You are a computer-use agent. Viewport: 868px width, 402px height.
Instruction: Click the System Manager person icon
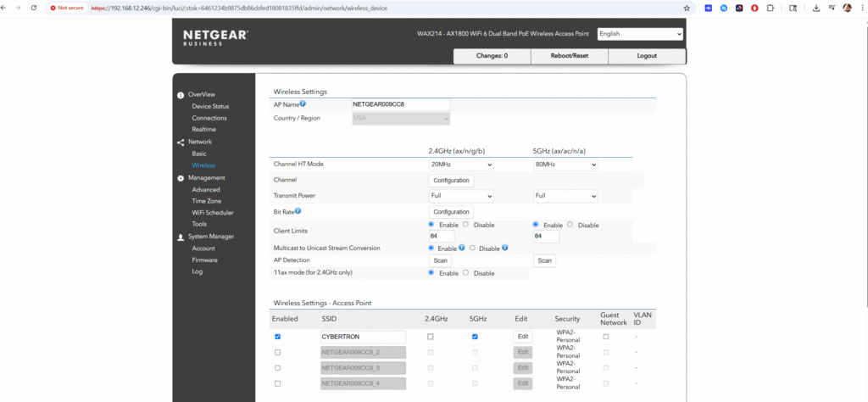(181, 237)
